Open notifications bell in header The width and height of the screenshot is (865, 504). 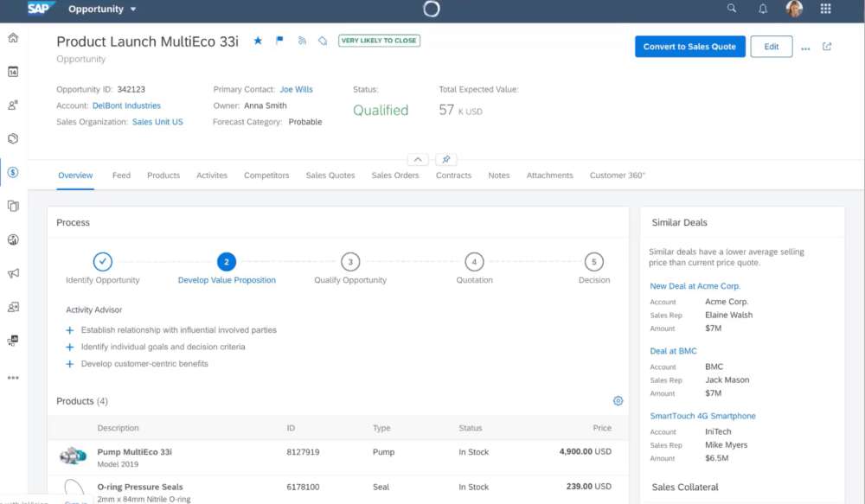763,9
